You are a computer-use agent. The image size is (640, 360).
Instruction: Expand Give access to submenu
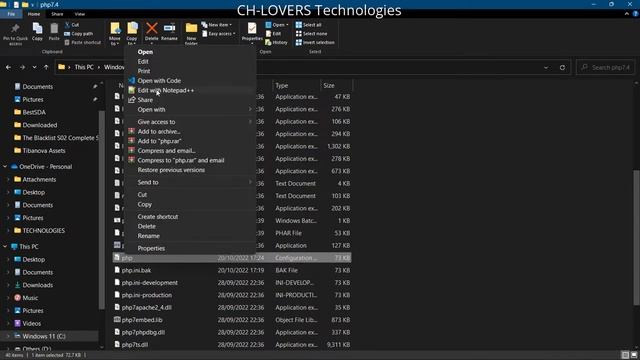click(190, 122)
